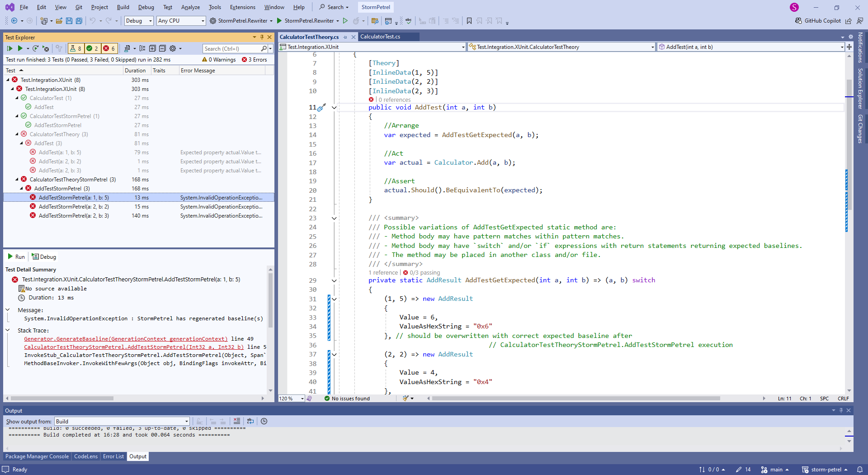Run all tests in Test Explorer

(10, 48)
